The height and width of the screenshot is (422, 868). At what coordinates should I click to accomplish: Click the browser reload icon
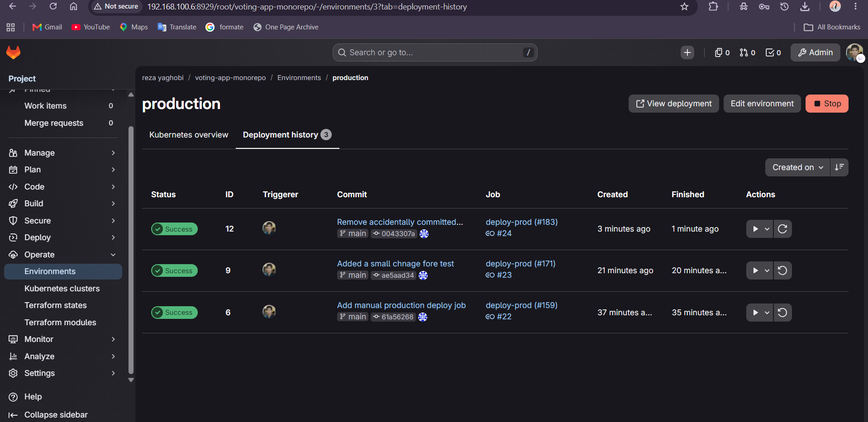[x=53, y=6]
